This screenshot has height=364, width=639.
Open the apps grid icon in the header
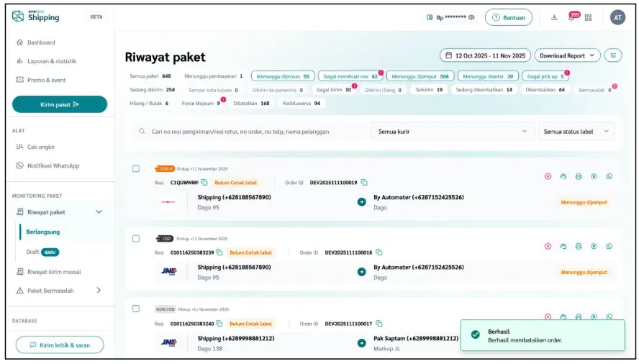(x=588, y=18)
